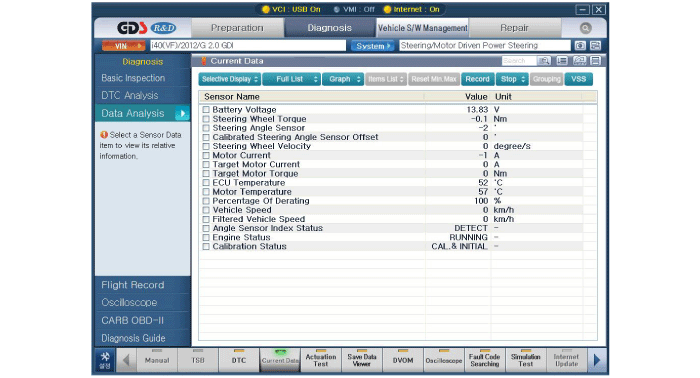Open the Oscilloscope tool in bottom toolbar
Viewport: 700px width, 378px height.
pyautogui.click(x=443, y=360)
